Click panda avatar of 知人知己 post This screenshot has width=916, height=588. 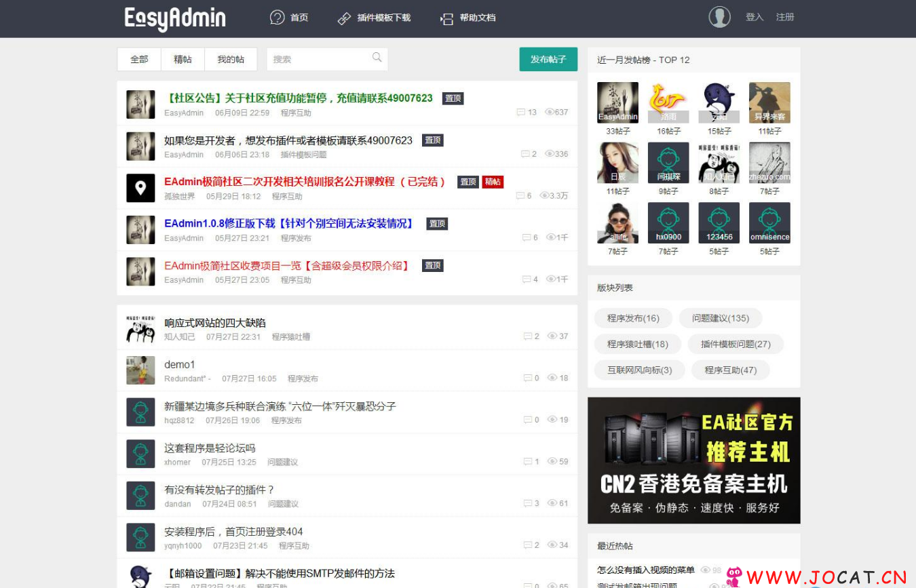pos(140,329)
